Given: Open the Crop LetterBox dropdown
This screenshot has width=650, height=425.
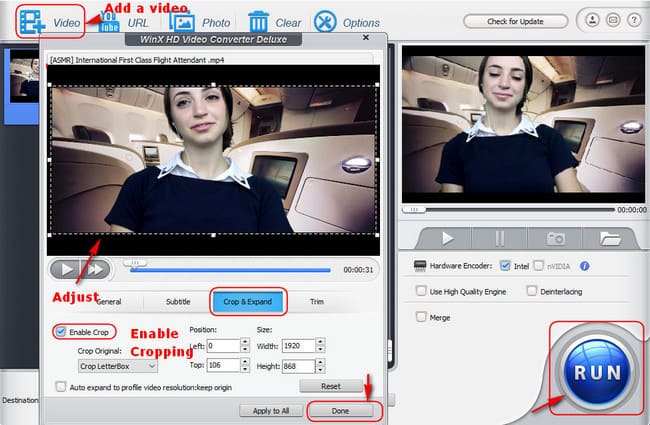Looking at the screenshot, I should (118, 366).
